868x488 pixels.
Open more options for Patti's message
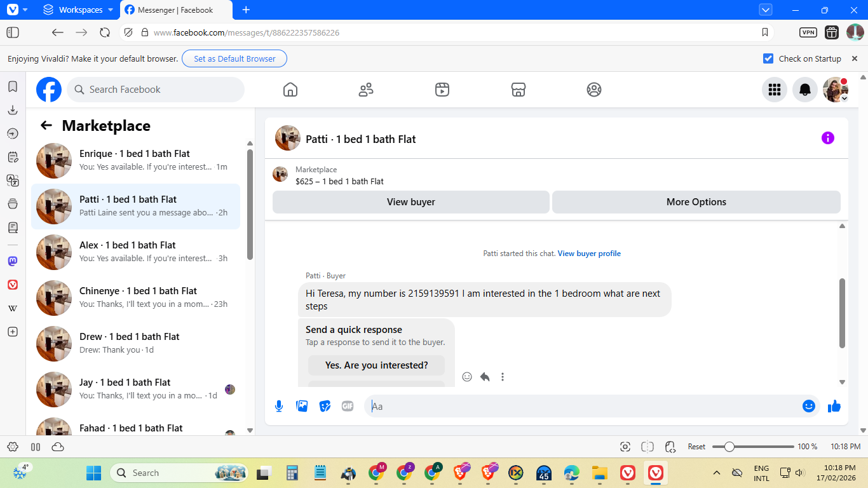tap(503, 377)
